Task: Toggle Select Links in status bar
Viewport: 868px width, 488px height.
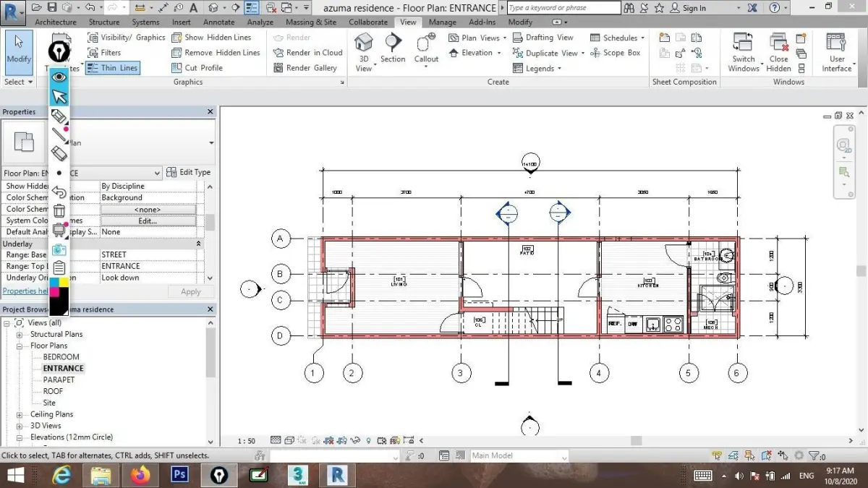Action: [x=717, y=456]
